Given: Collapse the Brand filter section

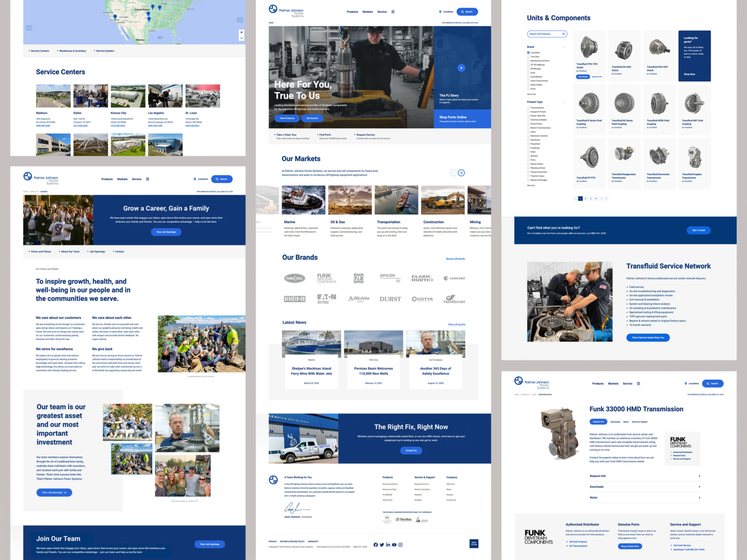Looking at the screenshot, I should click(564, 47).
